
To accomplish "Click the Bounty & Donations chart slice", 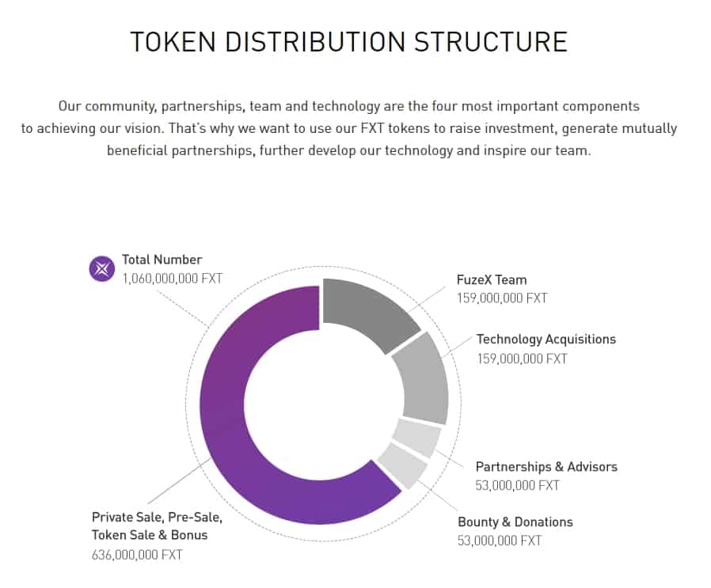I will point(401,465).
